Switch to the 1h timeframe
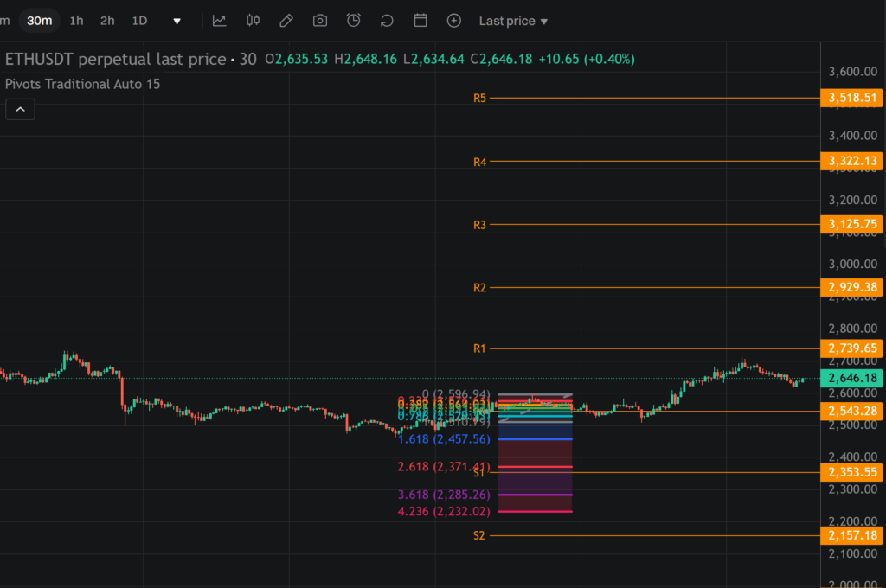Image resolution: width=886 pixels, height=588 pixels. (x=77, y=21)
